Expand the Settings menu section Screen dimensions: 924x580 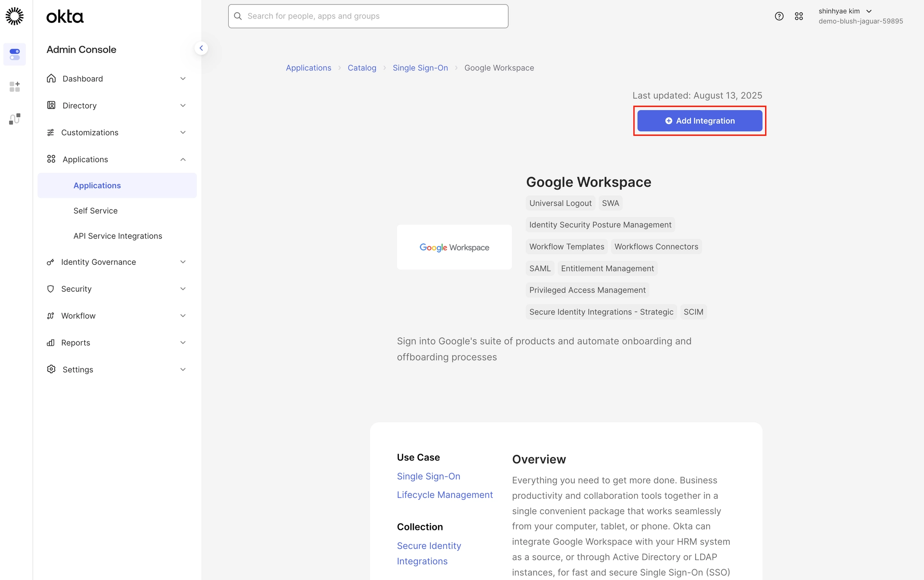pos(116,369)
